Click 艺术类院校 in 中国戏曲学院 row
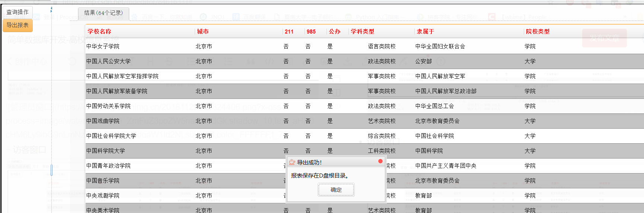This screenshot has height=213, width=644. 382,121
